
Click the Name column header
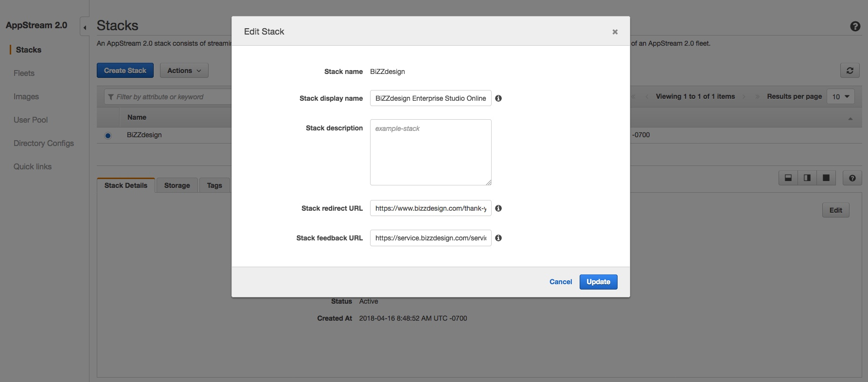pyautogui.click(x=137, y=117)
